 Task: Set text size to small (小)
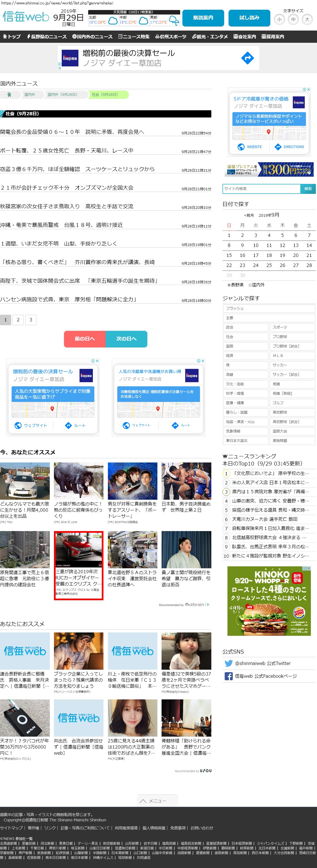[279, 19]
